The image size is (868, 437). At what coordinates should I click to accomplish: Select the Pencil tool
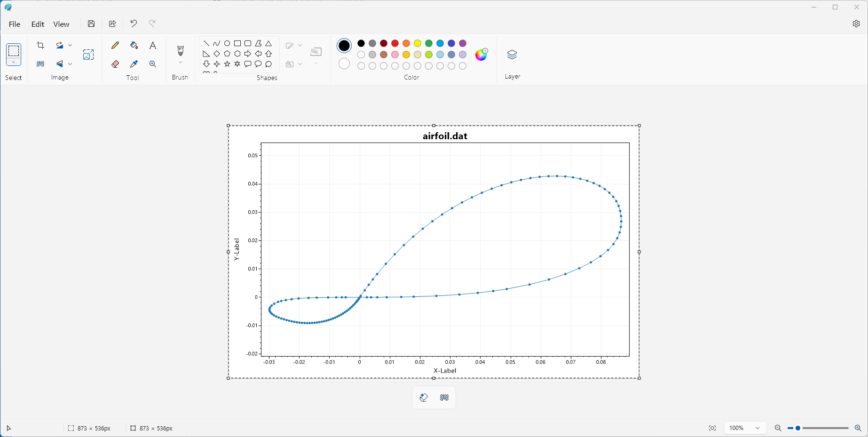(x=115, y=45)
